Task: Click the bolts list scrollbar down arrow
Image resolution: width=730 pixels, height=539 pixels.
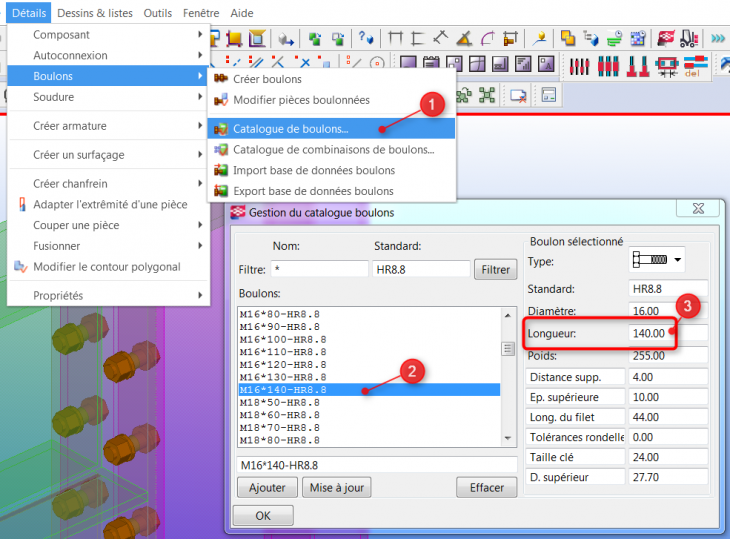Action: [508, 438]
